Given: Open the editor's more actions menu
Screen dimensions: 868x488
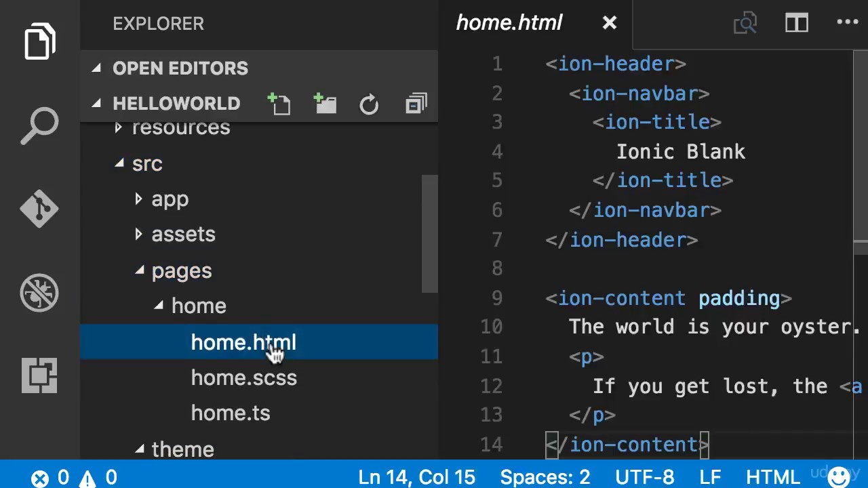Looking at the screenshot, I should point(848,23).
